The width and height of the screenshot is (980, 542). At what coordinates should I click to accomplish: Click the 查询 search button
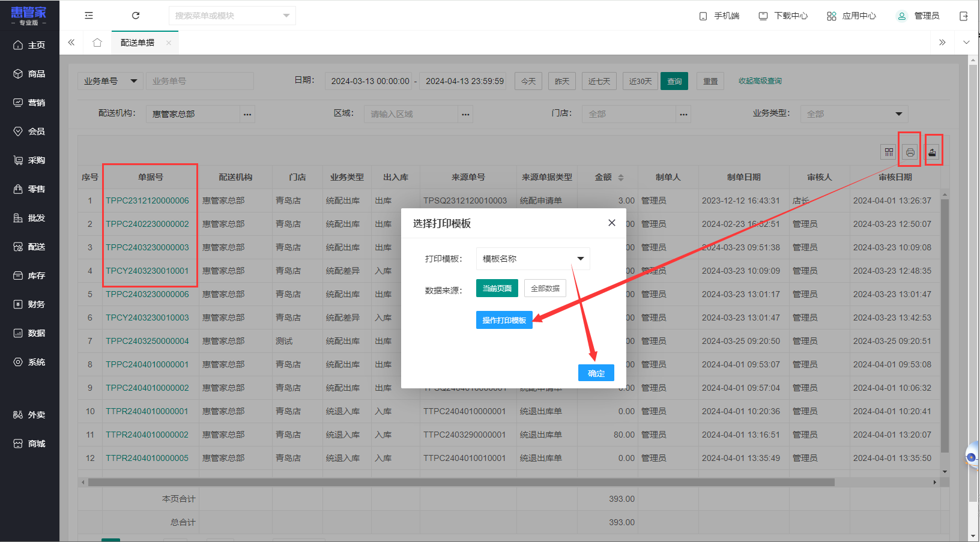tap(674, 81)
